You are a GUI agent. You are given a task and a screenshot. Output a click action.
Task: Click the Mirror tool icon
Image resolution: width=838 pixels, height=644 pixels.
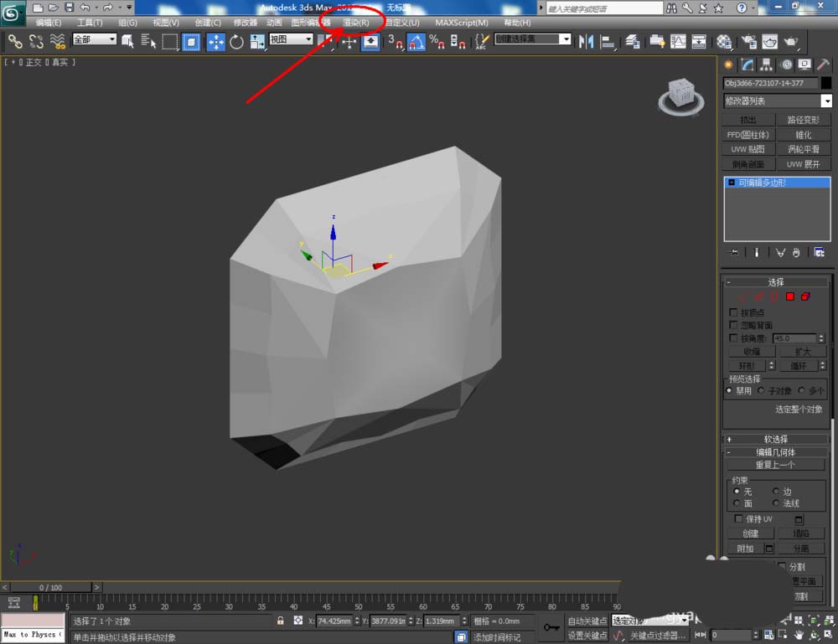[x=587, y=41]
